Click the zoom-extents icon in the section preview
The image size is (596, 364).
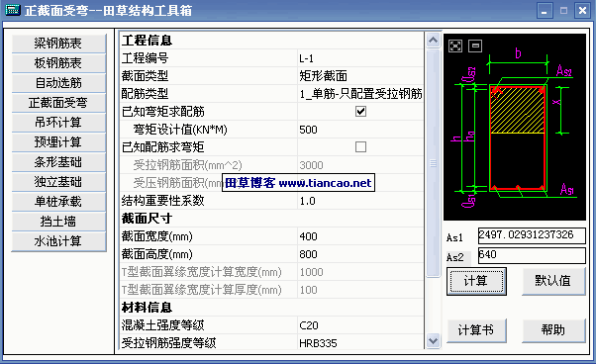(455, 45)
